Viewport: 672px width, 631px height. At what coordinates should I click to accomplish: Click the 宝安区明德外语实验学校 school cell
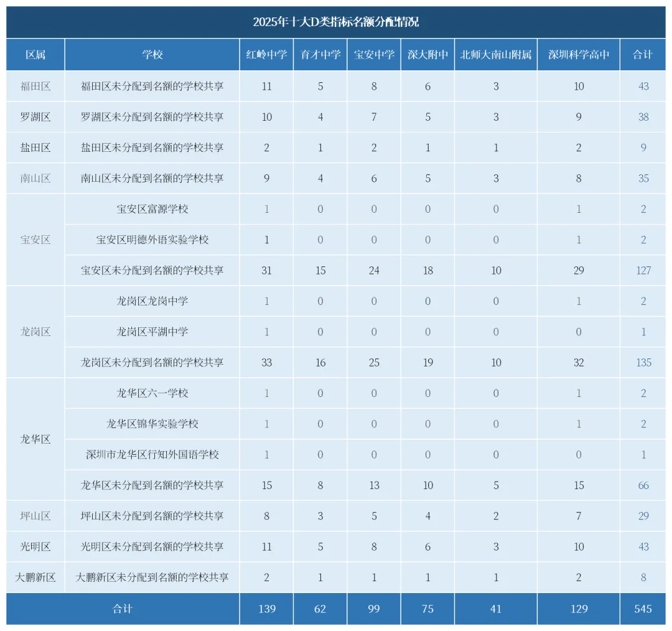152,240
